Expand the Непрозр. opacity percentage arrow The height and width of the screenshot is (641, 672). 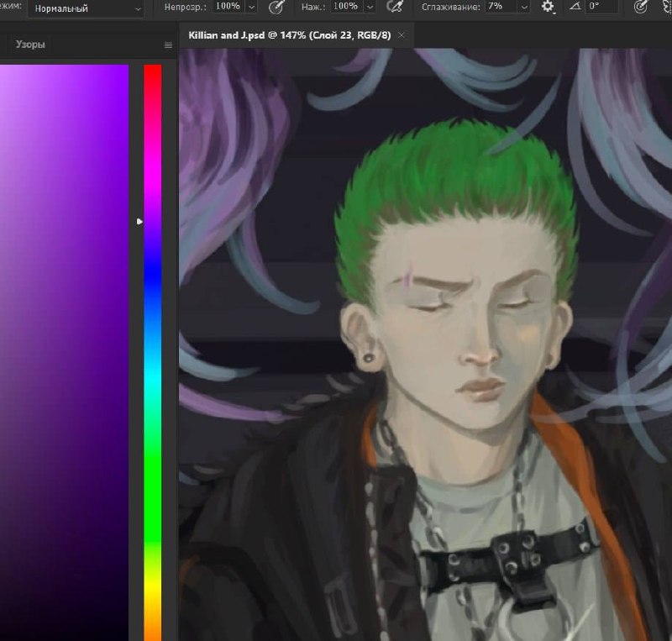(252, 8)
